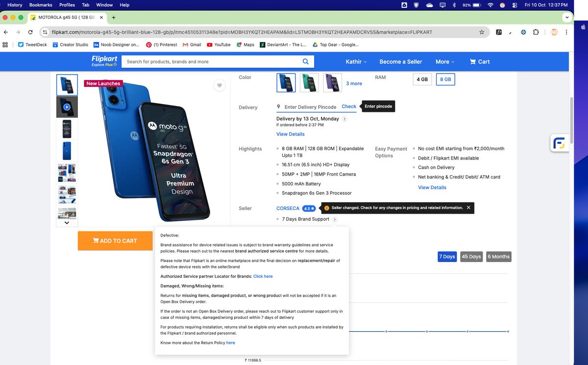588x365 pixels.
Task: Open the Apps grid in bookmarks bar
Action: [x=5, y=45]
